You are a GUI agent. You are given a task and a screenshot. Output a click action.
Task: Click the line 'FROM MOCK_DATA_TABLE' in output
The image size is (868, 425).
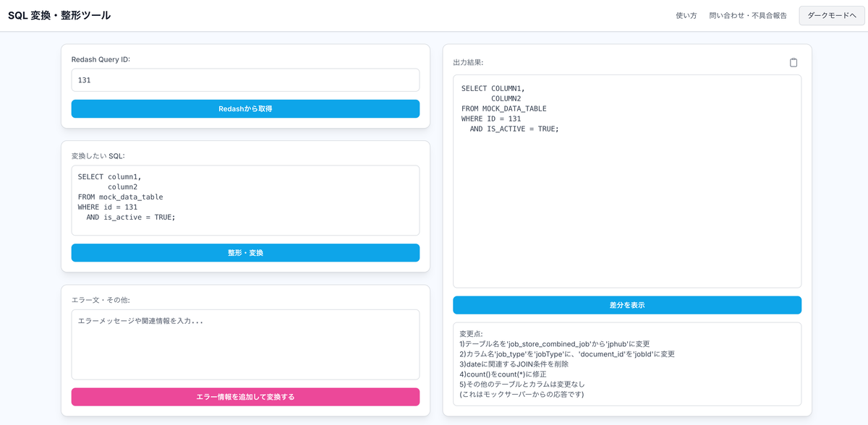504,108
